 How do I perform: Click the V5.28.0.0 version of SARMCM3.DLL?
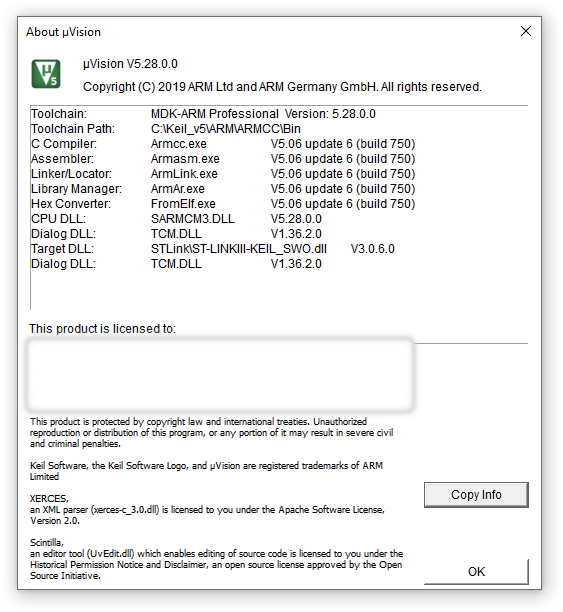click(296, 219)
